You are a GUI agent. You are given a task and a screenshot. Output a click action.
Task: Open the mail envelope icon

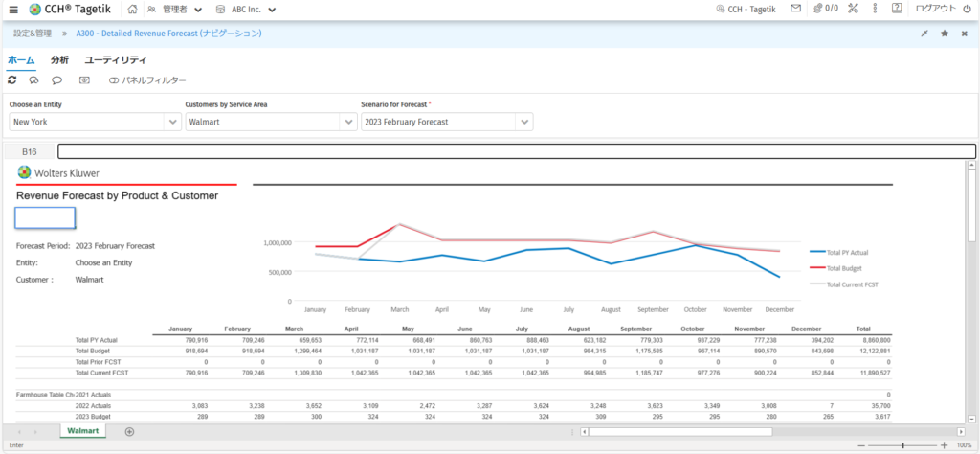point(795,10)
